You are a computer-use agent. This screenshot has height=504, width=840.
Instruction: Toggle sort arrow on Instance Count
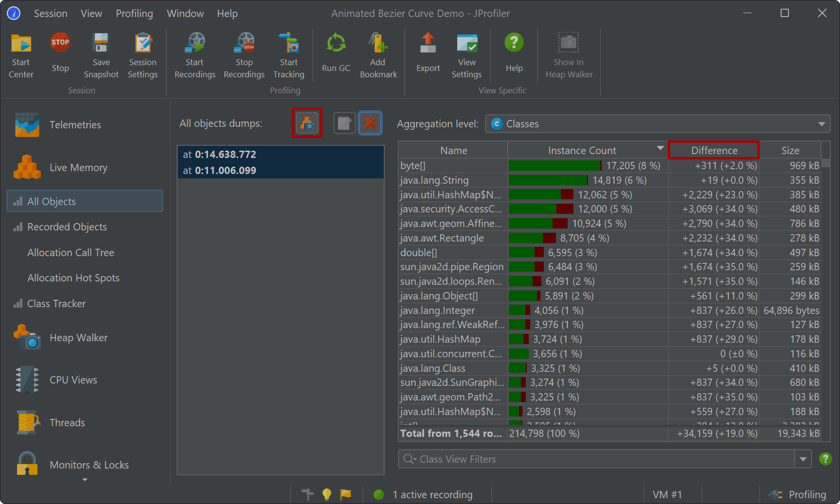pos(660,148)
